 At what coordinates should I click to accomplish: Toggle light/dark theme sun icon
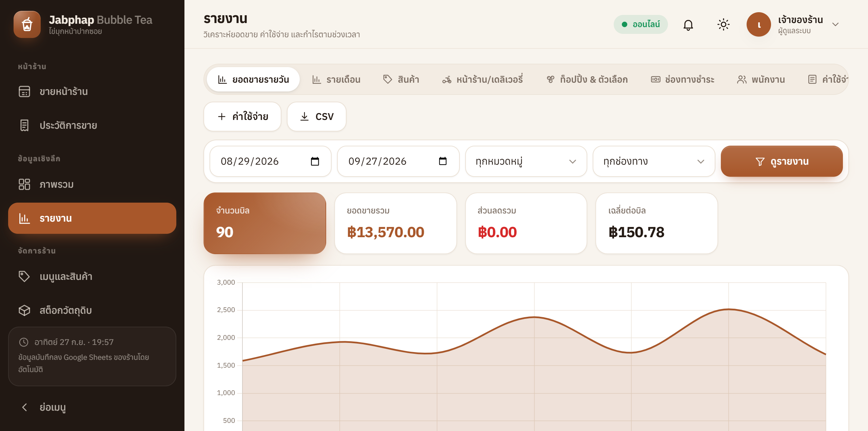723,24
